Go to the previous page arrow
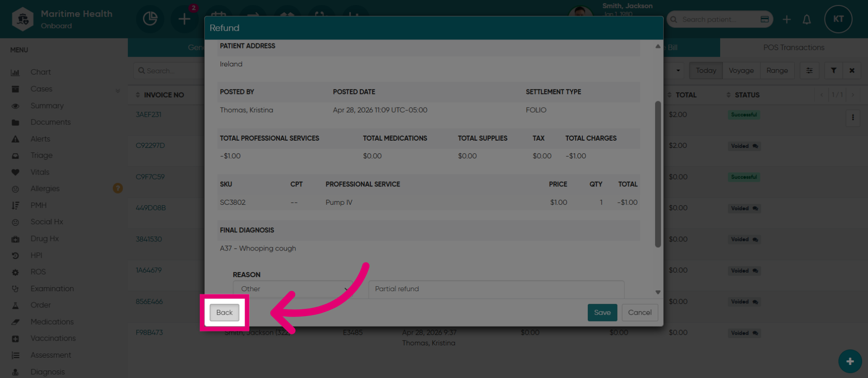 pyautogui.click(x=821, y=95)
